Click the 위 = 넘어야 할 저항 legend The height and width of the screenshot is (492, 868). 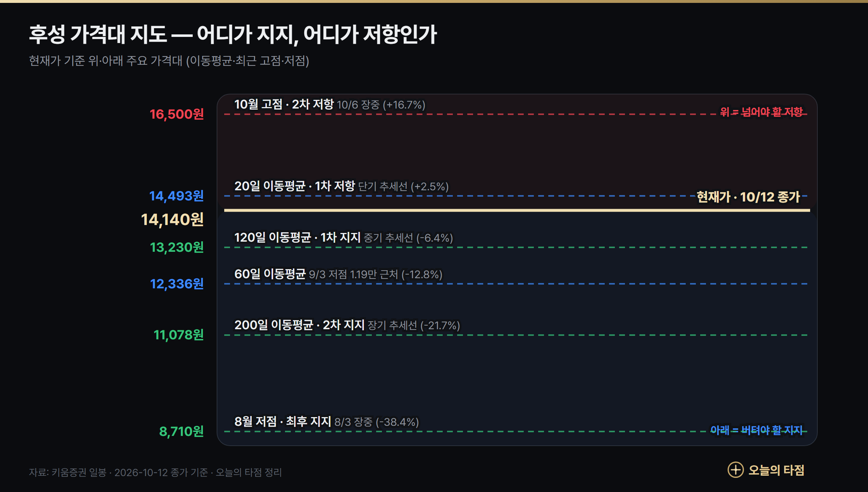click(x=761, y=112)
